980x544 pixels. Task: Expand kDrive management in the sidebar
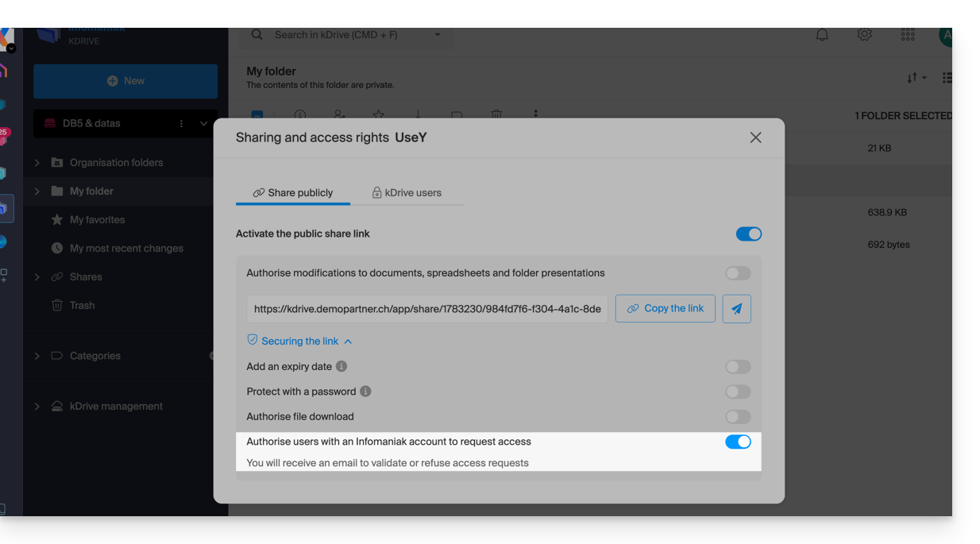(37, 407)
